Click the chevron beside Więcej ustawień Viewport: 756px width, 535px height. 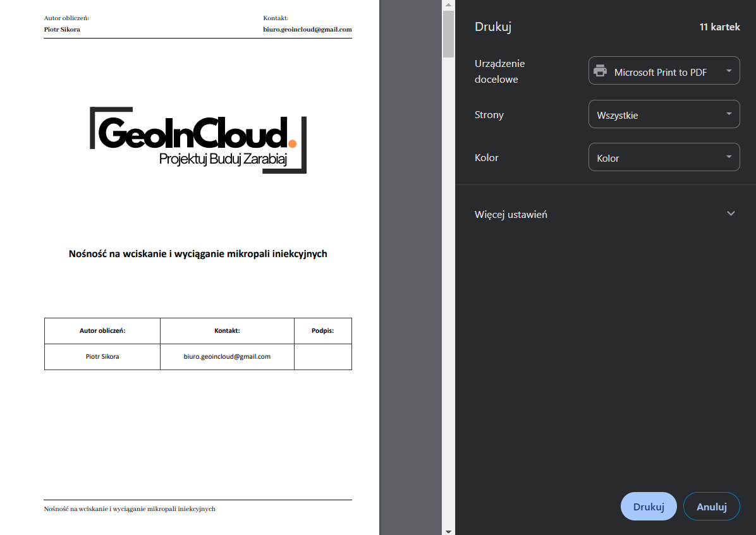click(x=731, y=213)
